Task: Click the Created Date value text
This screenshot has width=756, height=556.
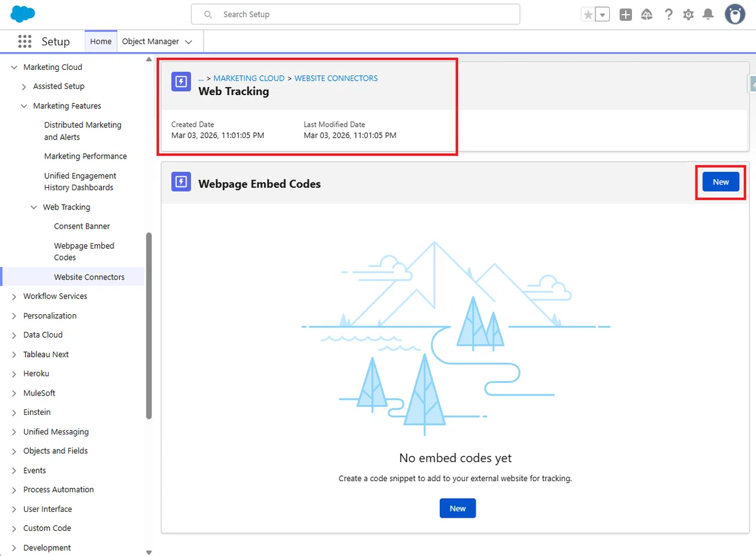Action: [217, 135]
